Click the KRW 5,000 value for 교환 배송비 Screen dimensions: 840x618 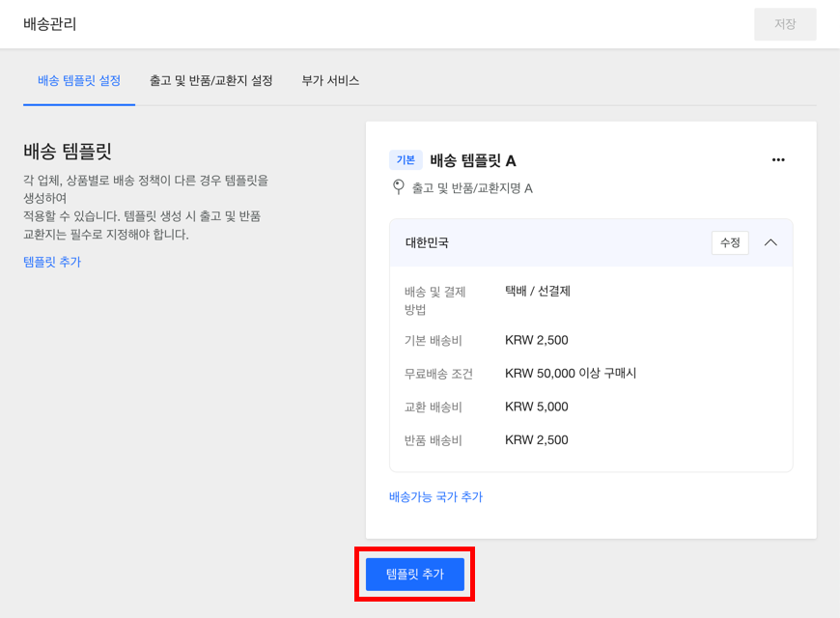pyautogui.click(x=536, y=407)
